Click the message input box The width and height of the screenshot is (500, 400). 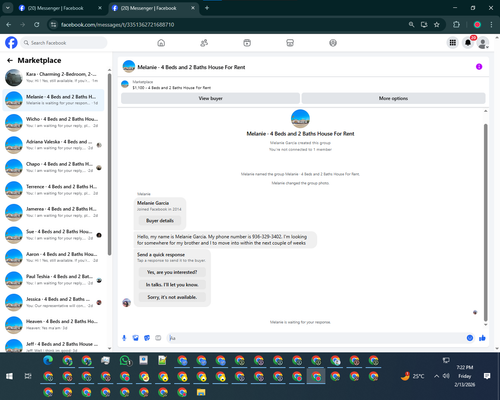coord(317,338)
